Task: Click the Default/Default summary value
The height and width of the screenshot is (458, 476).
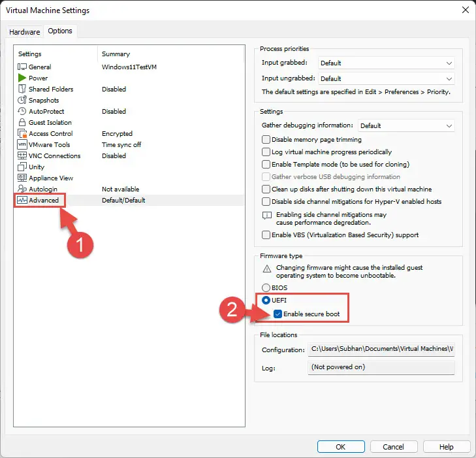Action: tap(123, 200)
